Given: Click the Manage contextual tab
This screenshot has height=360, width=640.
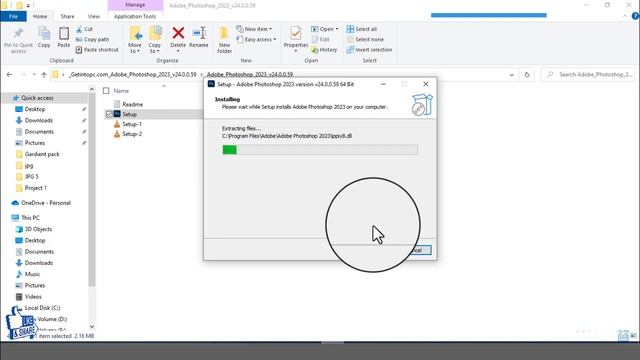Looking at the screenshot, I should pyautogui.click(x=135, y=5).
